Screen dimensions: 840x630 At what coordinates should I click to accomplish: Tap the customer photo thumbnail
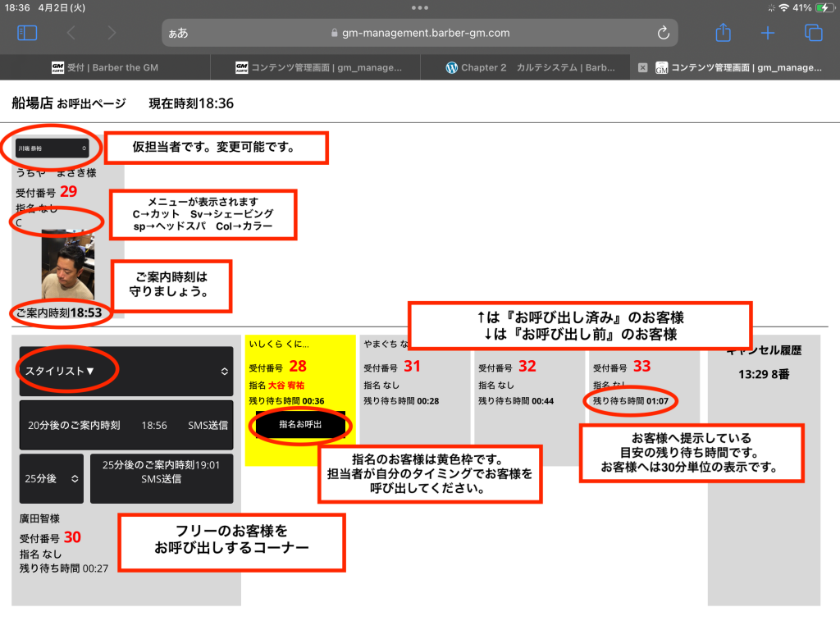click(x=68, y=265)
